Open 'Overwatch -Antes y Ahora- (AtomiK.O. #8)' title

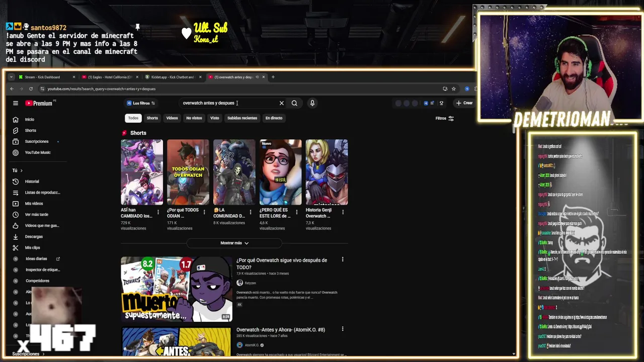tap(281, 330)
